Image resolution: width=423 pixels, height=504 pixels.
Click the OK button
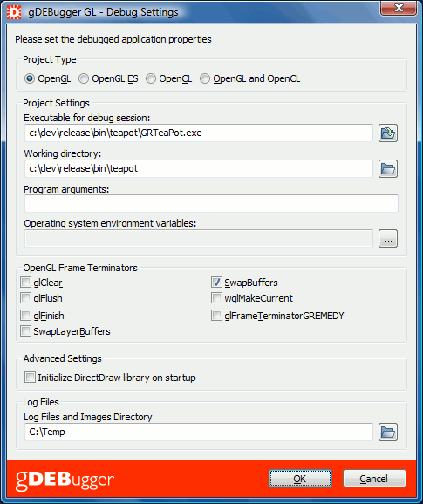[300, 479]
